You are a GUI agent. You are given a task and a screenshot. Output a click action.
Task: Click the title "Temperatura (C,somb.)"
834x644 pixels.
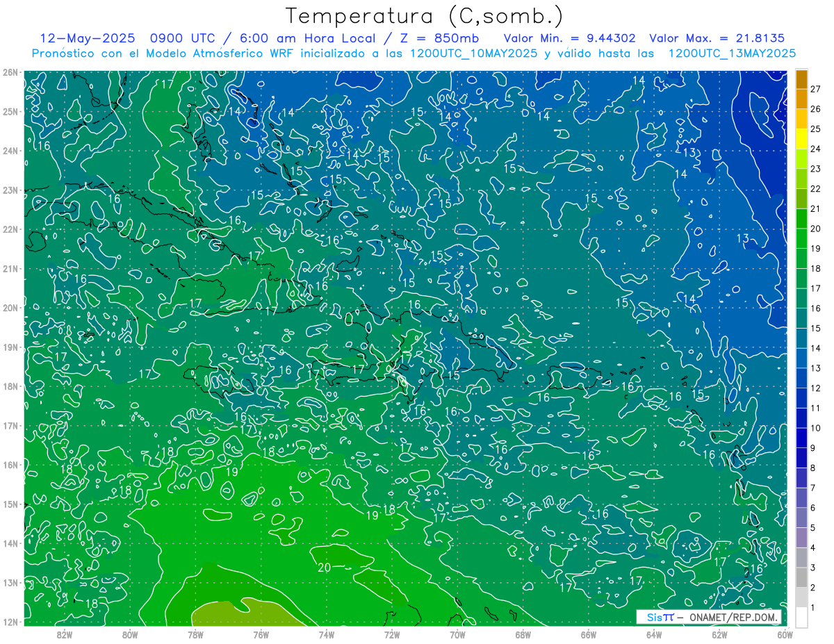424,16
